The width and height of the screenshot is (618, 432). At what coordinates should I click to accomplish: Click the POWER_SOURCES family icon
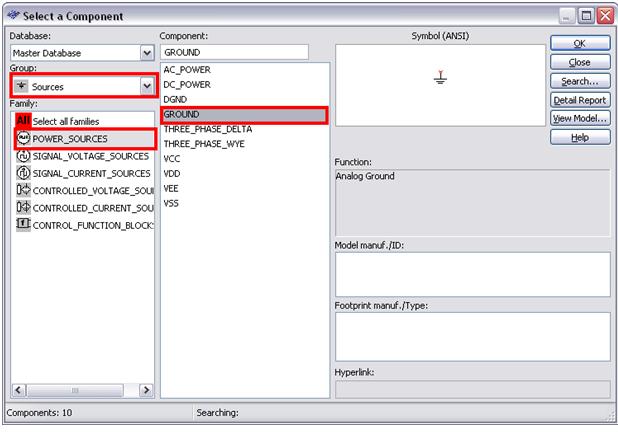pyautogui.click(x=23, y=138)
